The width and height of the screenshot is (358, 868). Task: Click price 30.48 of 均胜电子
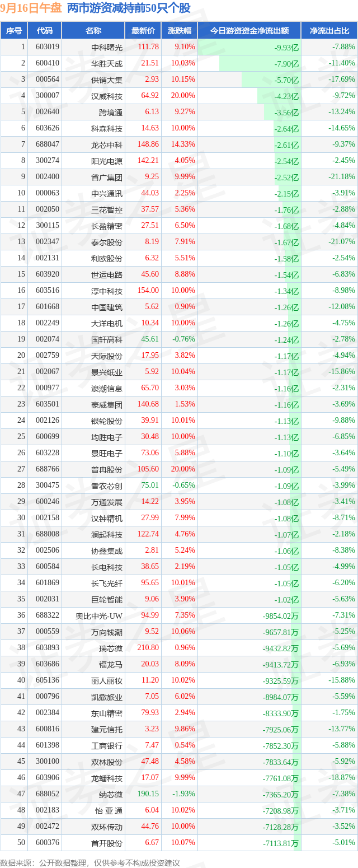coord(150,437)
